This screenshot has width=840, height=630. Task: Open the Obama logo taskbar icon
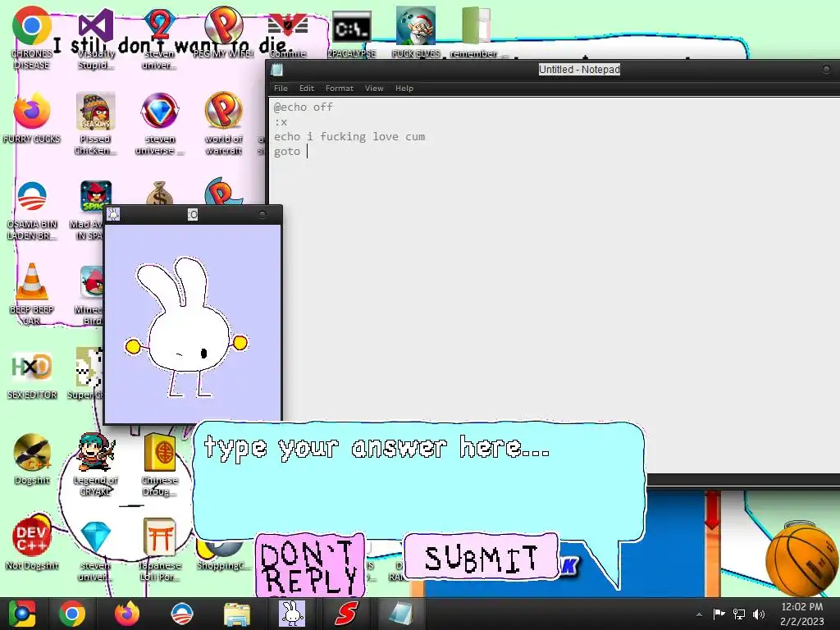tap(181, 614)
